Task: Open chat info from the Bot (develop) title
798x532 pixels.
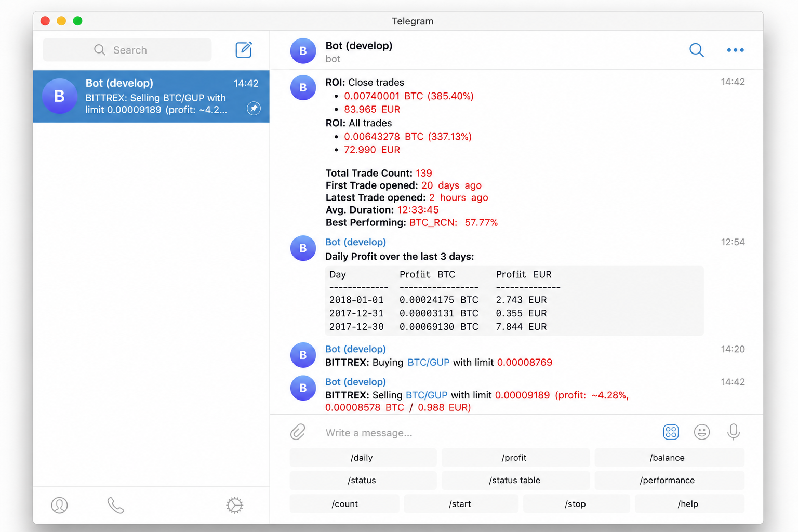Action: click(x=359, y=46)
